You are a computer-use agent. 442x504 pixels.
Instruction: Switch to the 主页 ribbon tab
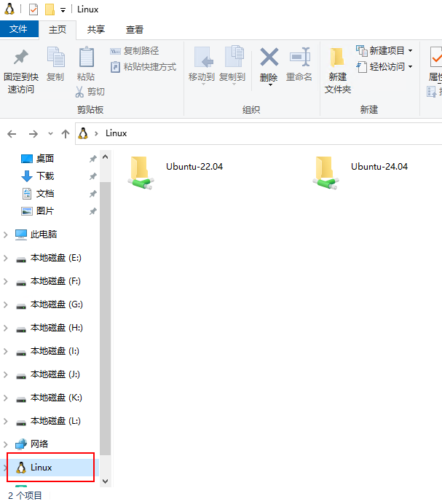click(x=58, y=30)
